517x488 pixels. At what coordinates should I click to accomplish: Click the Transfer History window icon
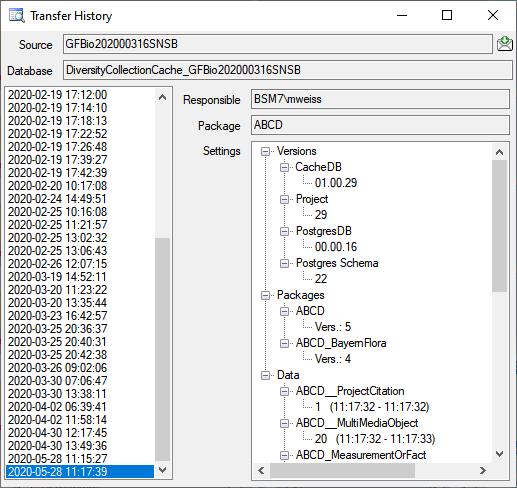[17, 16]
